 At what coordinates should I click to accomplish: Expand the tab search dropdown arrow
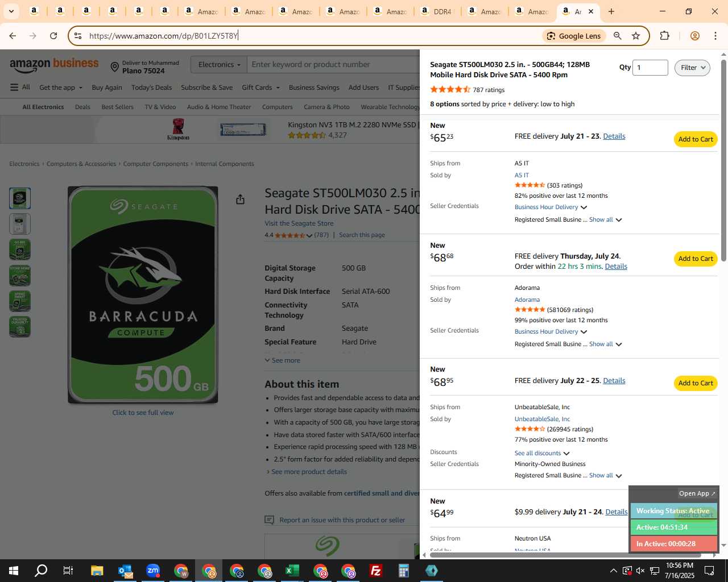click(x=11, y=11)
